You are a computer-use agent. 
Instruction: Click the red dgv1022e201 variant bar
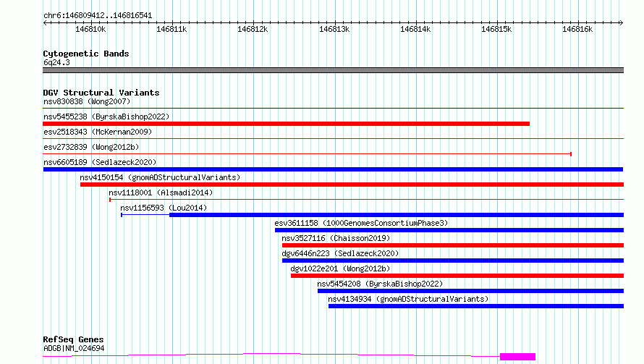pyautogui.click(x=457, y=276)
